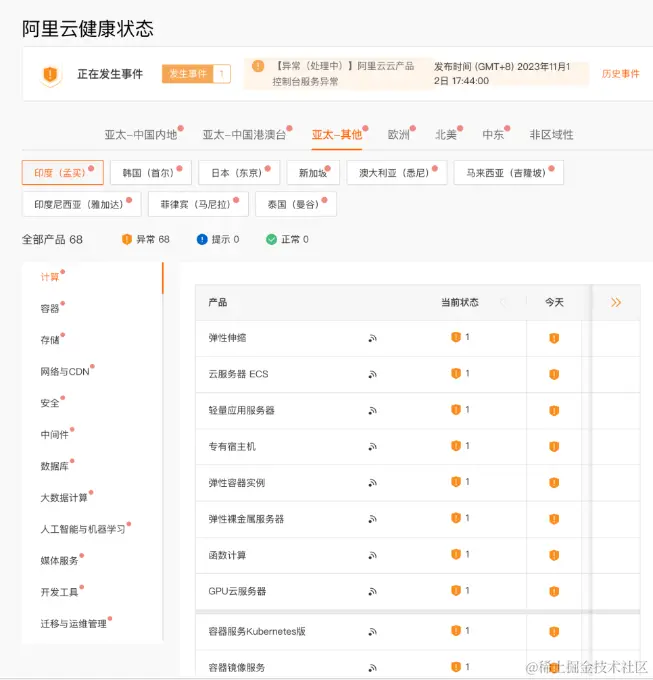Select the 亚太-其他 region tab
The image size is (653, 680).
tap(337, 135)
